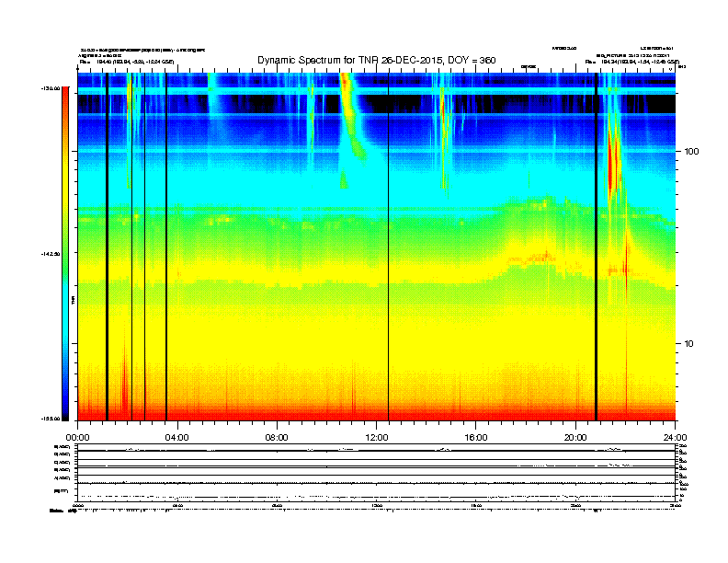Viewport: 728px width, 563px height.
Task: Click the 00:00 time axis label
Action: tap(77, 437)
